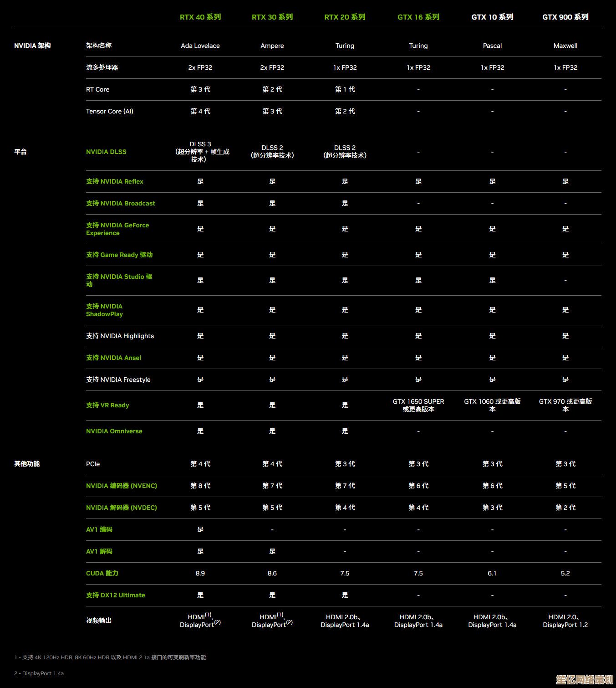This screenshot has width=616, height=688.
Task: Click the 支持 NVIDIA Freestyle row label
Action: 118,380
